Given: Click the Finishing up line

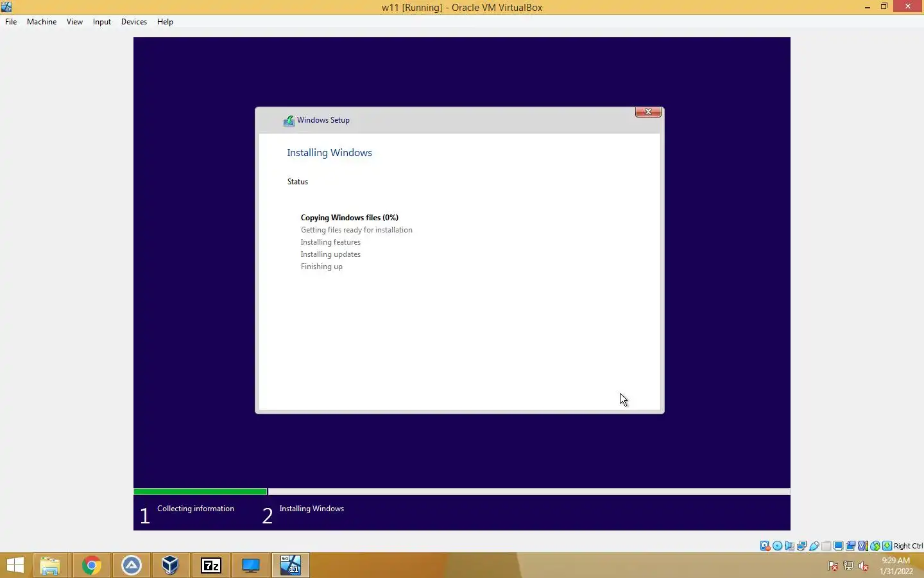Looking at the screenshot, I should click(321, 267).
